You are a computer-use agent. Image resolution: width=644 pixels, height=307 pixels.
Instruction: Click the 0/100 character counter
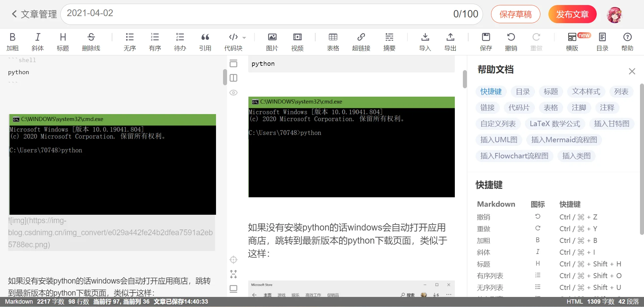[x=466, y=14]
